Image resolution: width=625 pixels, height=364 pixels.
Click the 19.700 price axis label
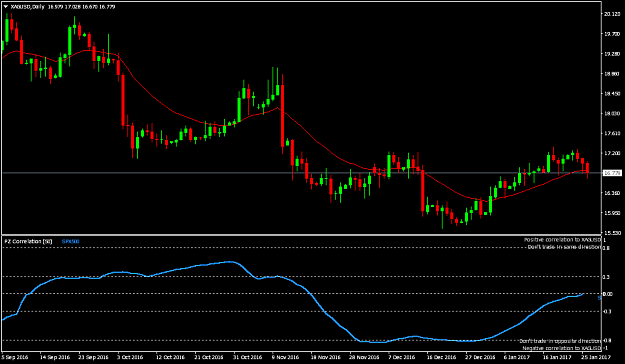[612, 34]
